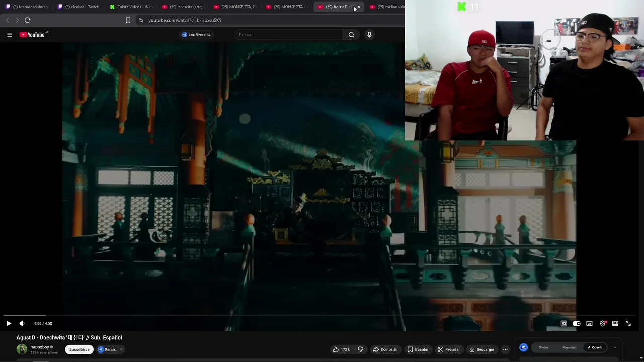The width and height of the screenshot is (644, 362).
Task: Share the video via Compartir
Action: tap(385, 349)
